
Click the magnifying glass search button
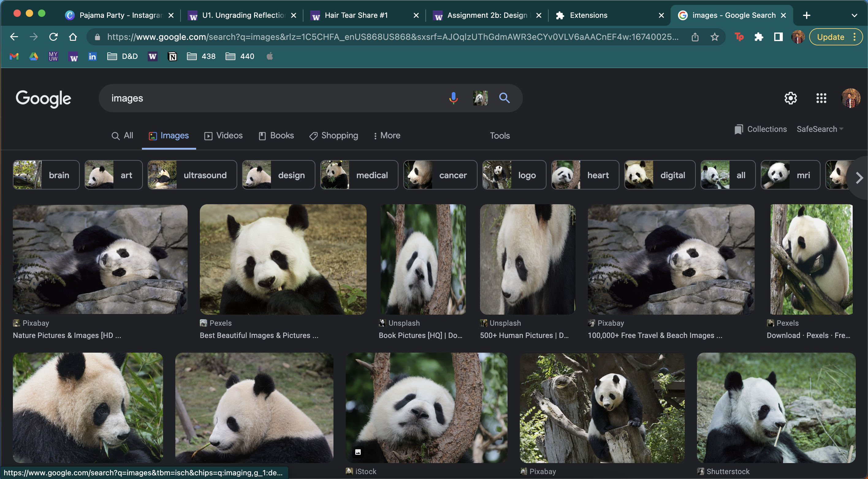(504, 98)
